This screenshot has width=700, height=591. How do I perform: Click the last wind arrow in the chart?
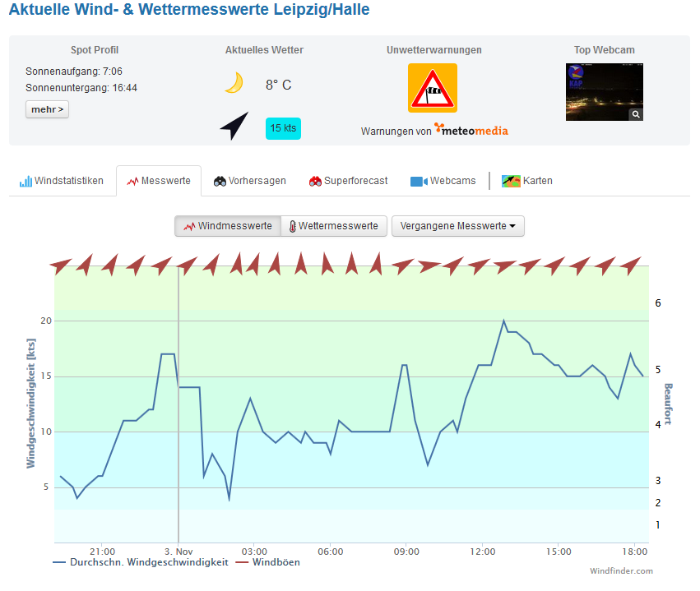point(631,265)
